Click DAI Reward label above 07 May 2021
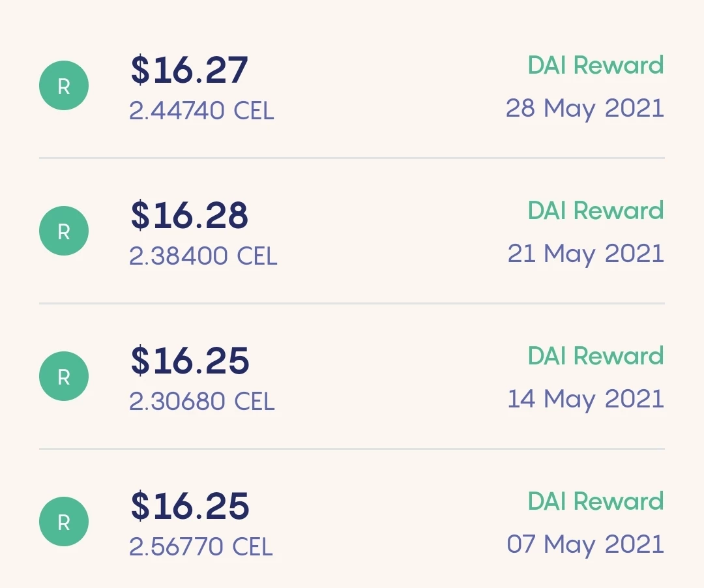The width and height of the screenshot is (704, 588). (596, 502)
